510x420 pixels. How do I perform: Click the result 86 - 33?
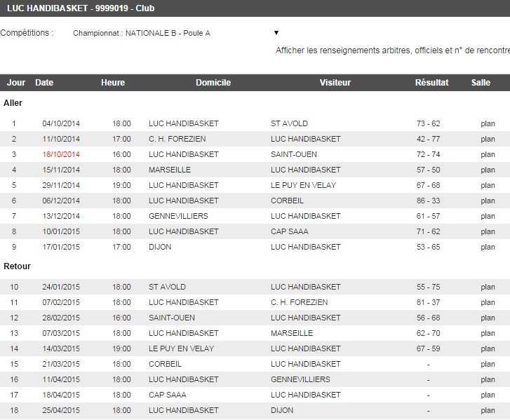[428, 201]
